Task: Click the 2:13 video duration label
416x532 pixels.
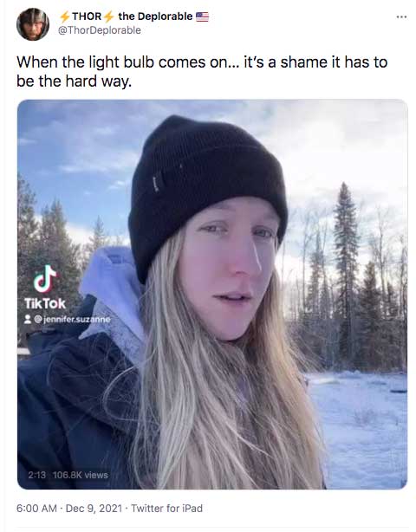Action: (x=37, y=475)
